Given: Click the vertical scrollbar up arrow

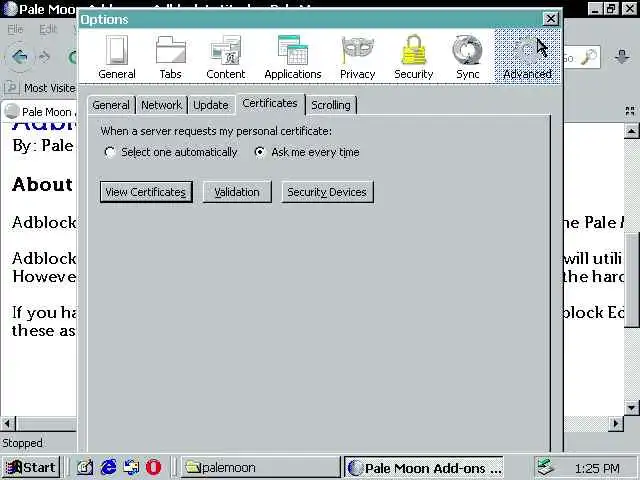Looking at the screenshot, I should click(631, 131).
